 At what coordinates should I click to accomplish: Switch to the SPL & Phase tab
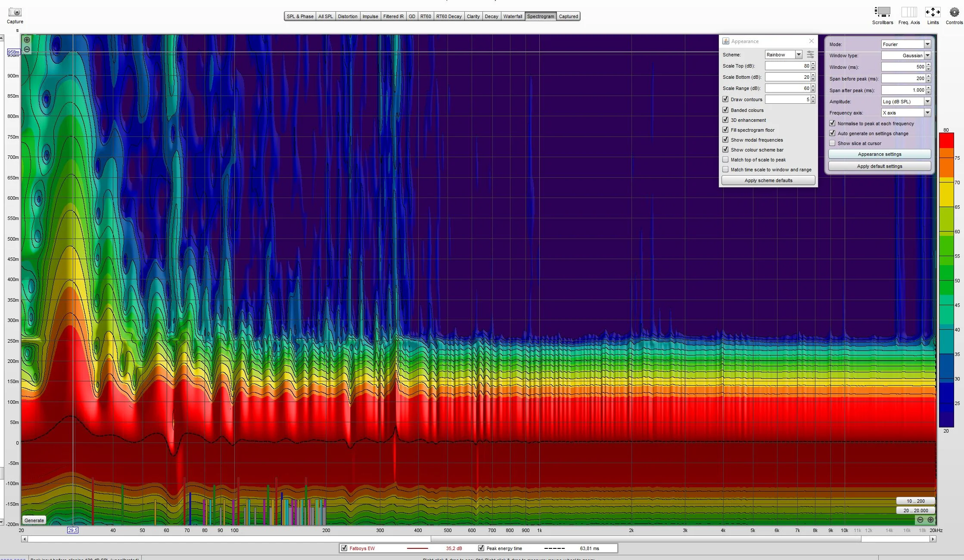tap(300, 16)
